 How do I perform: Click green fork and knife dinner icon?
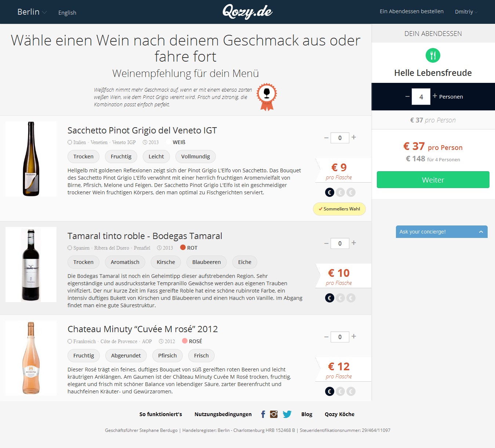pos(433,55)
